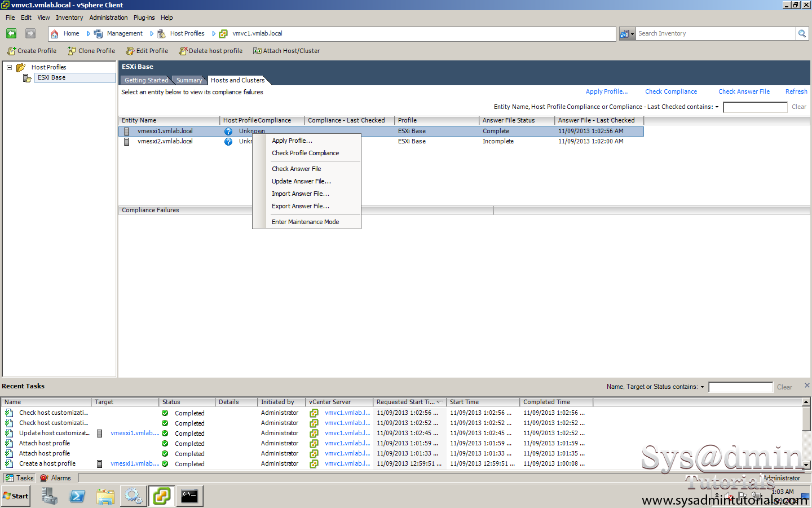This screenshot has height=508, width=812.
Task: Choose Update Answer File... from the context menu
Action: tap(307, 181)
